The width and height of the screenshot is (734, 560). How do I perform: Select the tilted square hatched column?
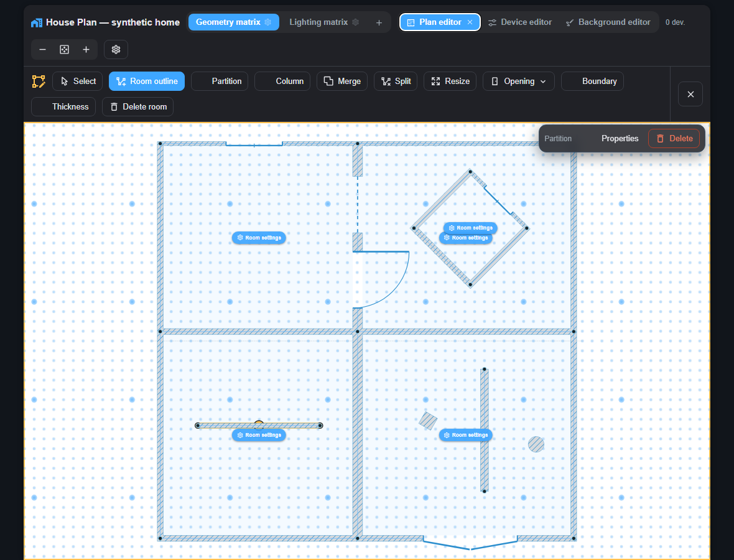point(428,421)
